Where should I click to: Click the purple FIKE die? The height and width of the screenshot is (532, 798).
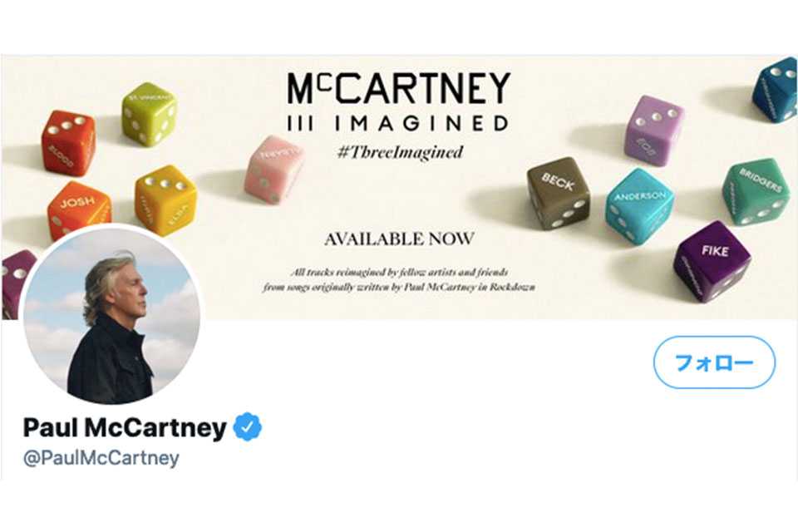coord(712,261)
